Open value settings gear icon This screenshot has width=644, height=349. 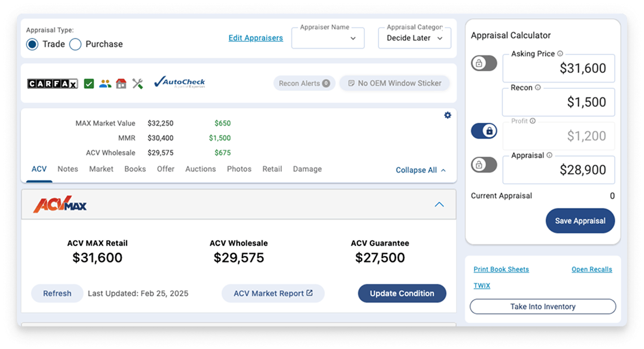click(x=447, y=115)
